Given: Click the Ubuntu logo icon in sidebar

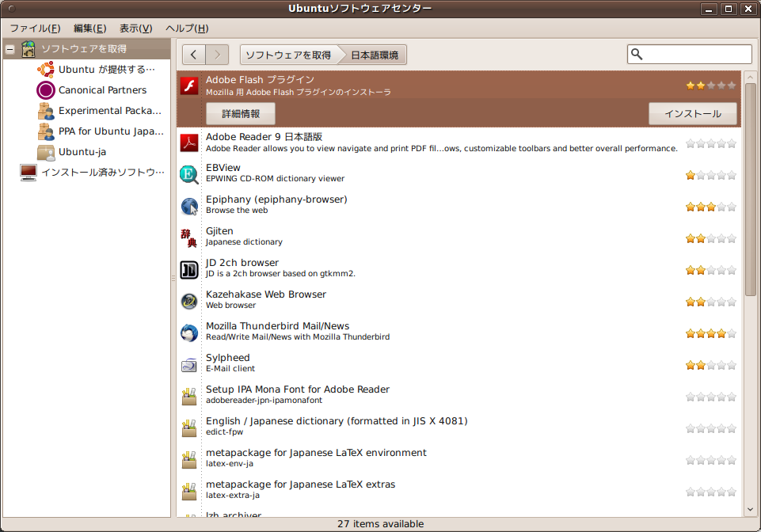Looking at the screenshot, I should [x=46, y=70].
